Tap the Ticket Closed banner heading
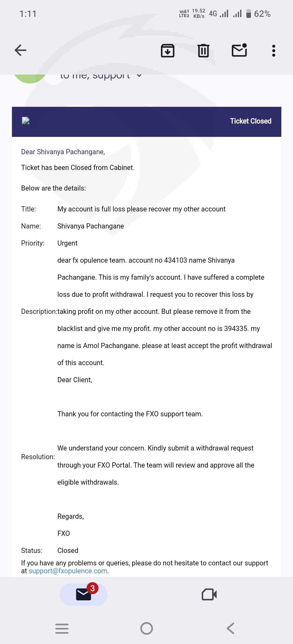The width and height of the screenshot is (293, 644). tap(250, 121)
